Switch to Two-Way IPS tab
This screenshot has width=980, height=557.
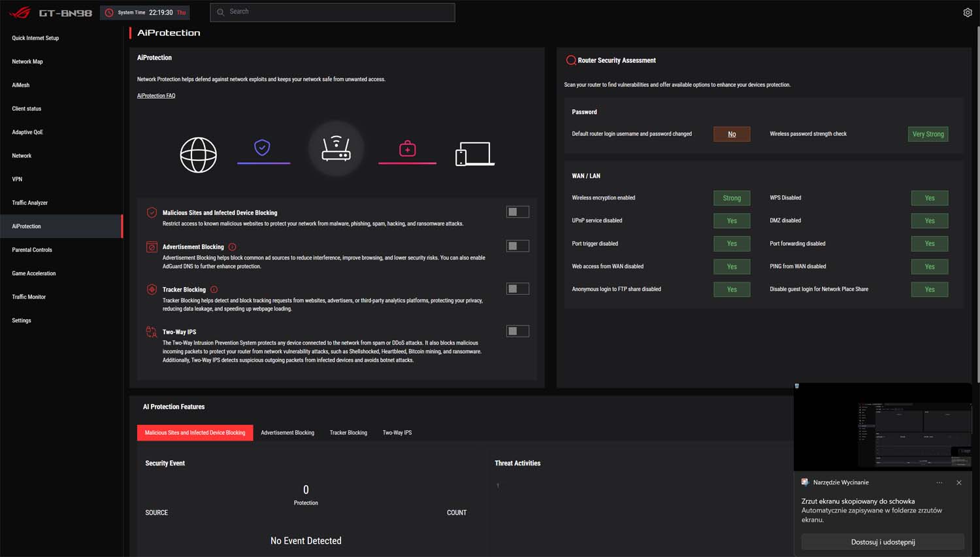point(397,433)
